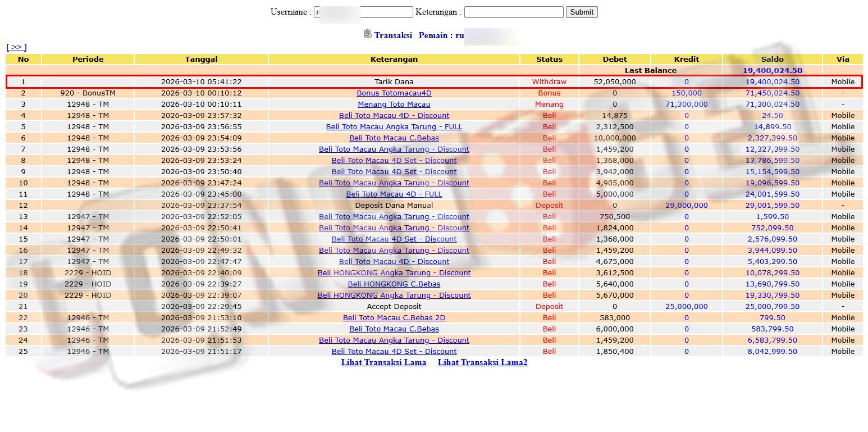Click Beli Toto Macau Angka Tarung - FULL
The width and height of the screenshot is (868, 432).
coord(394,127)
